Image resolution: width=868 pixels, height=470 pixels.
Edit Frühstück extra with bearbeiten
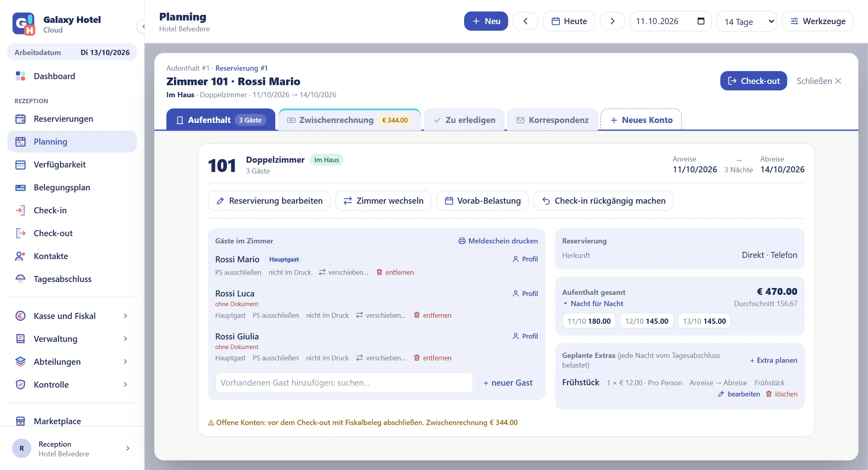[x=739, y=394]
